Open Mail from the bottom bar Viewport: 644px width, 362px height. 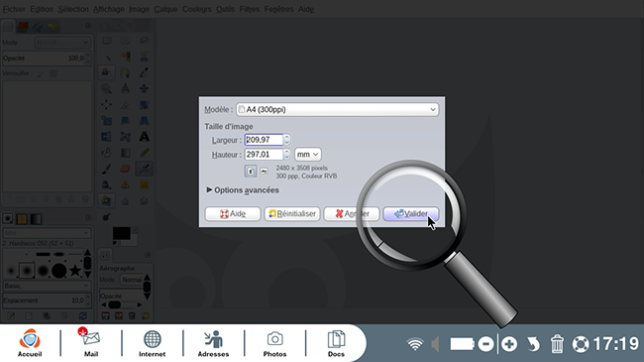pyautogui.click(x=91, y=343)
